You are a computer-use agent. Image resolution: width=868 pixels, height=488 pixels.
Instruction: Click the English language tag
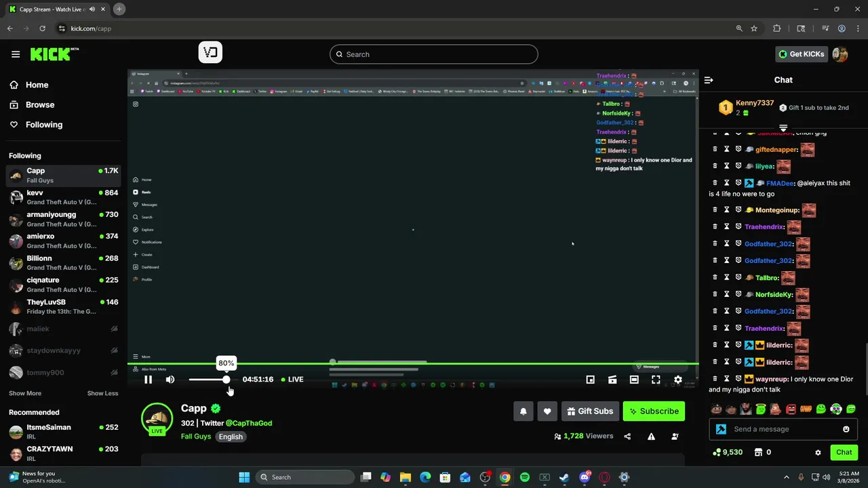pos(231,436)
